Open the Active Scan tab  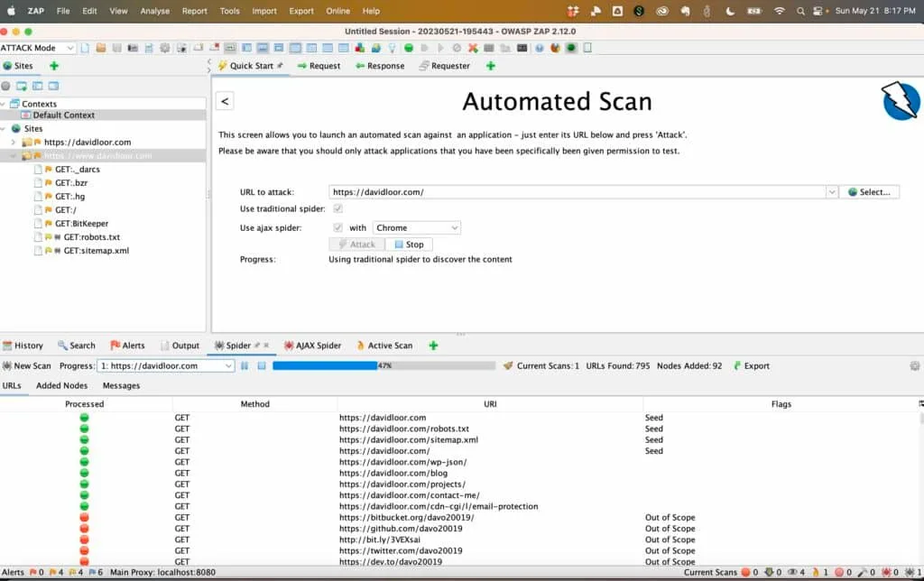click(x=384, y=346)
